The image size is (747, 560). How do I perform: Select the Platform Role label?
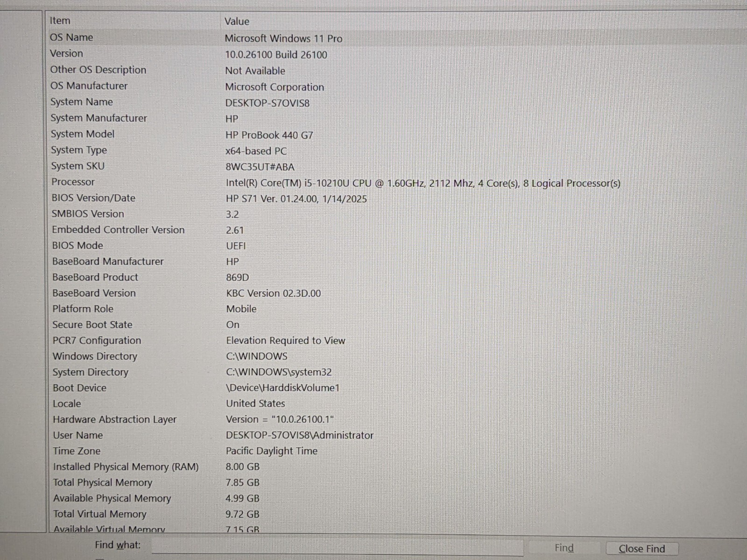coord(83,309)
